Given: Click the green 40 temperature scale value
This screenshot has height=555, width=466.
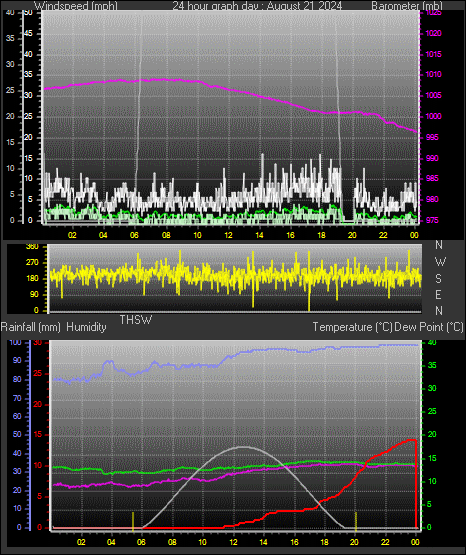Looking at the screenshot, I should point(432,343).
